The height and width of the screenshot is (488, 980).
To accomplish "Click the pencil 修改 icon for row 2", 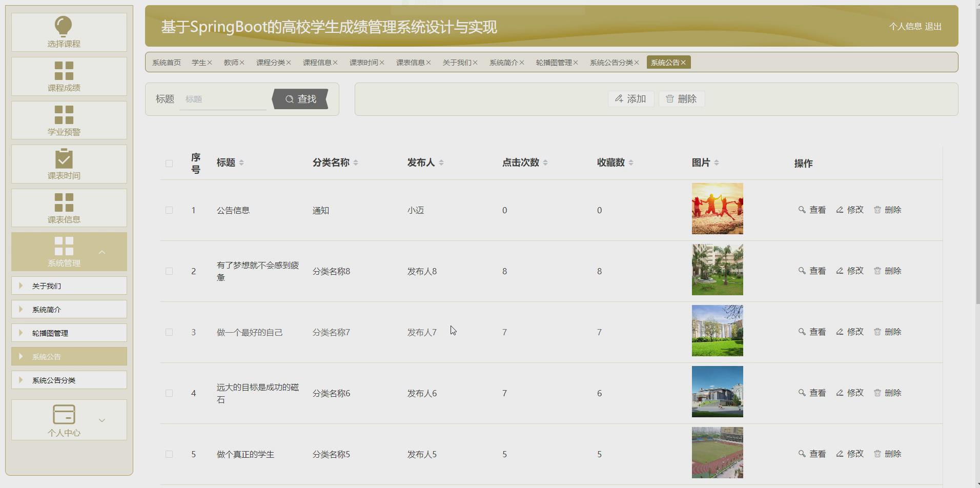I will click(x=840, y=271).
